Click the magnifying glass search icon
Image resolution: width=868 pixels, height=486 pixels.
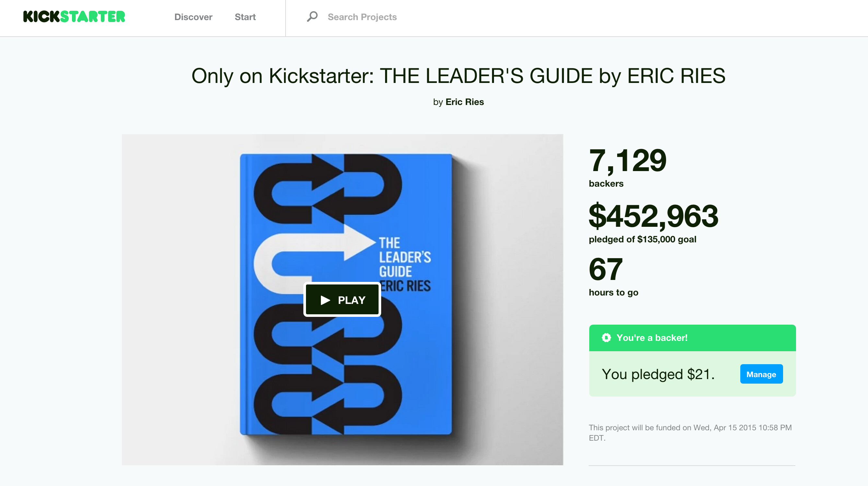click(312, 16)
